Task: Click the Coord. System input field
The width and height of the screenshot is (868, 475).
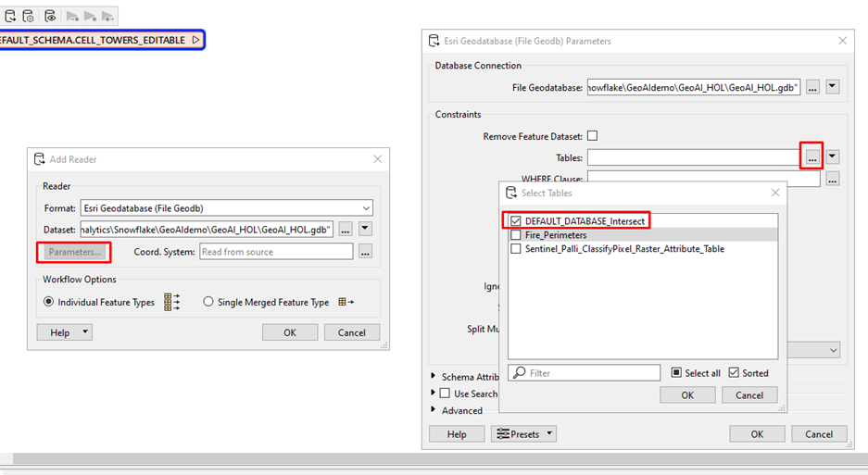Action: pyautogui.click(x=276, y=252)
